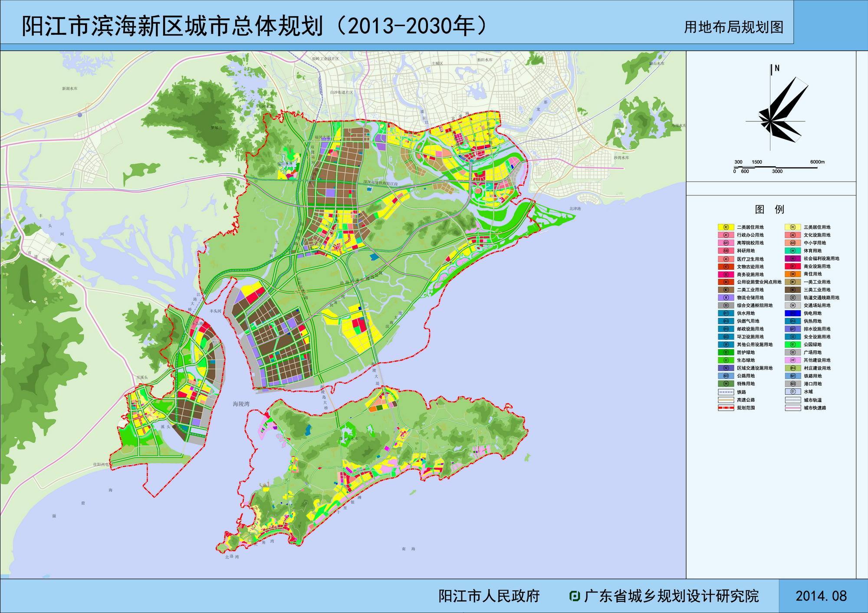
Task: Pick the G1 公园绿地 bright green swatch
Action: 792,344
